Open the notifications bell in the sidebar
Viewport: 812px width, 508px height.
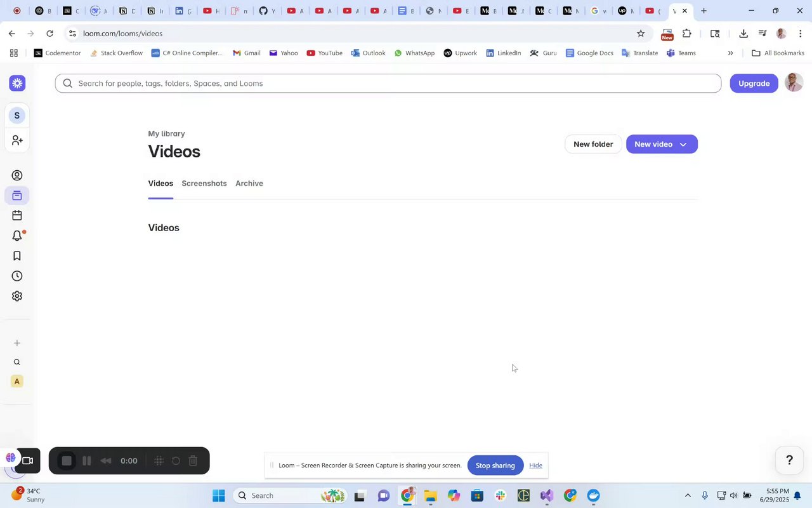click(17, 236)
